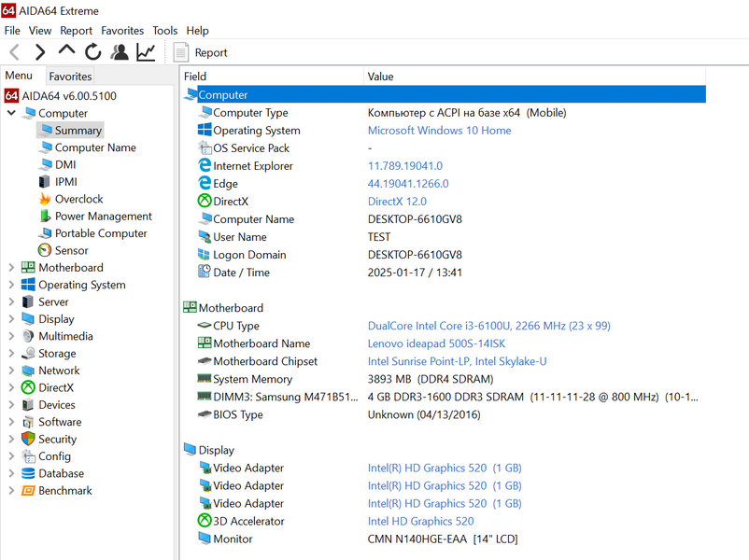The image size is (749, 560).
Task: Click the Storage drive icon
Action: [28, 354]
